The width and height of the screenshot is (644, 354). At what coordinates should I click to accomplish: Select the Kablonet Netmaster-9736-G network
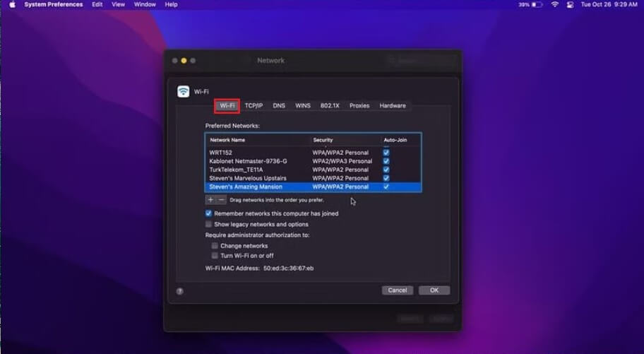(313, 161)
